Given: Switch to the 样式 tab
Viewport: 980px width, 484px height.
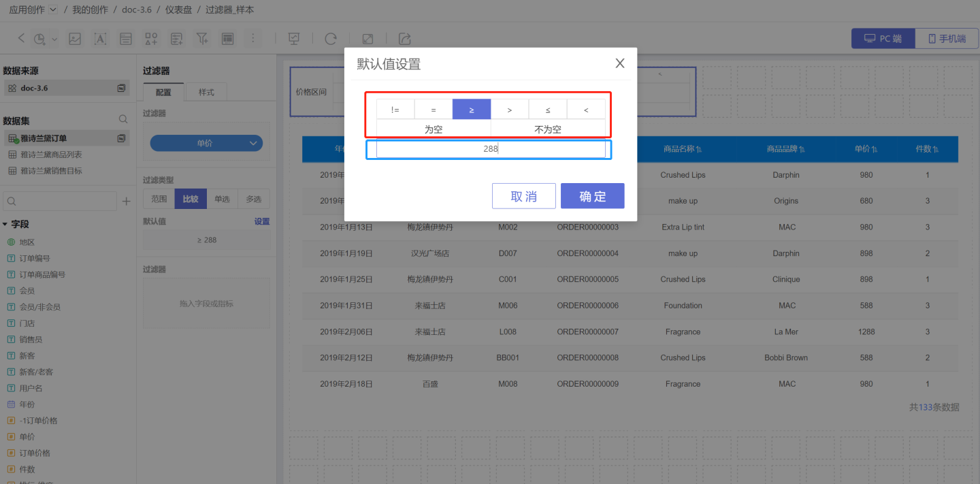Looking at the screenshot, I should 206,92.
